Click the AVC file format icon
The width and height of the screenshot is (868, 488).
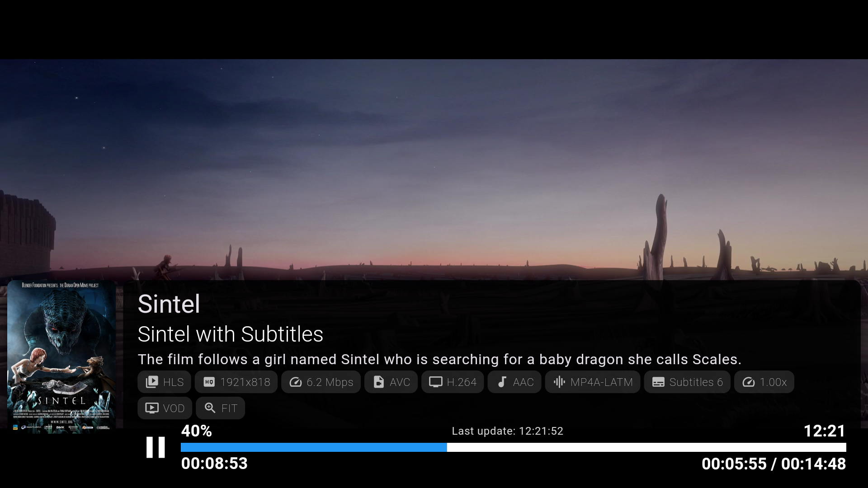378,382
